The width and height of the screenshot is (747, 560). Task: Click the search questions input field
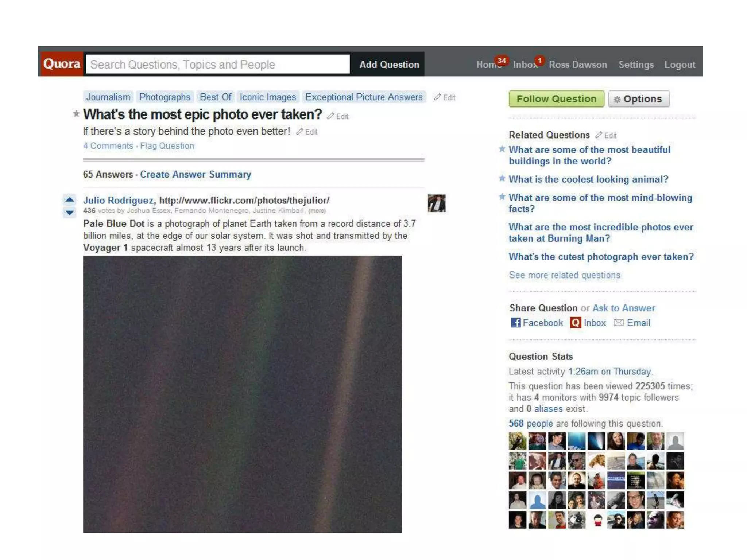(218, 64)
